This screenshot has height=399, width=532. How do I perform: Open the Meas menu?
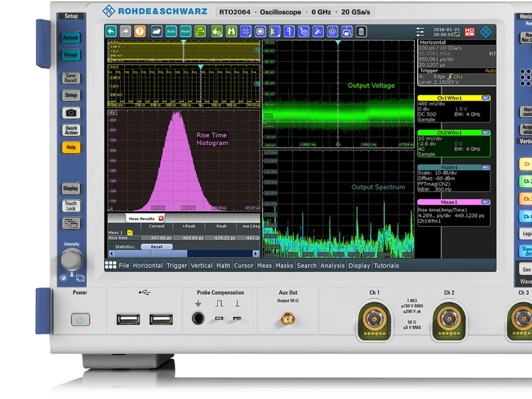264,266
